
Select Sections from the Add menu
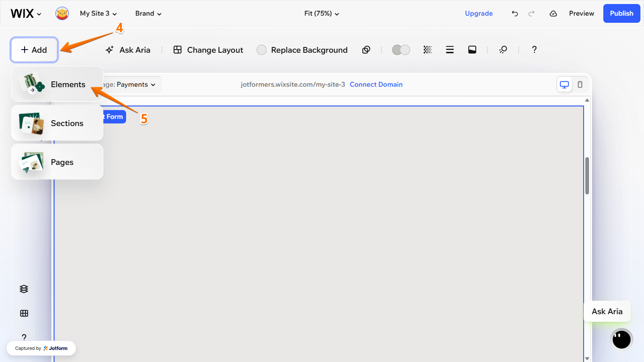pyautogui.click(x=57, y=123)
